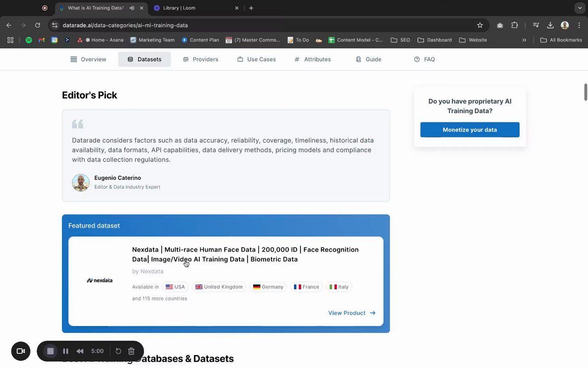Click the 'by Nexdata' provider text
The width and height of the screenshot is (588, 368).
tap(147, 271)
